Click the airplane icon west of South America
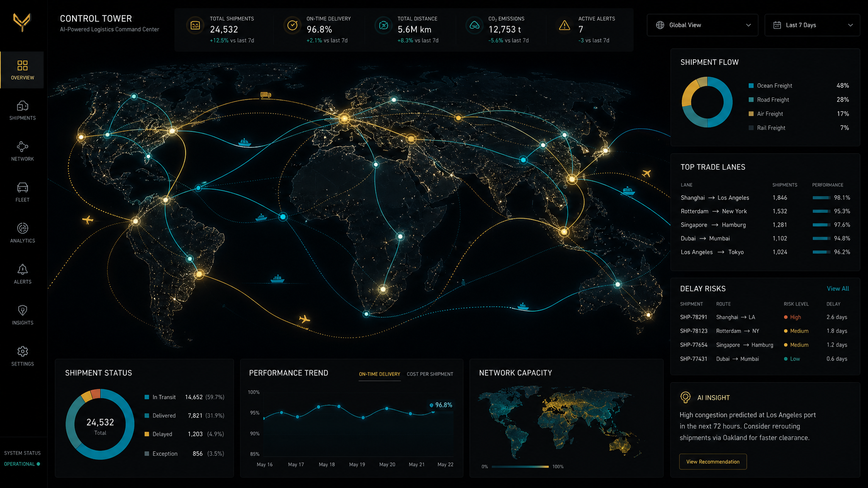 point(88,220)
